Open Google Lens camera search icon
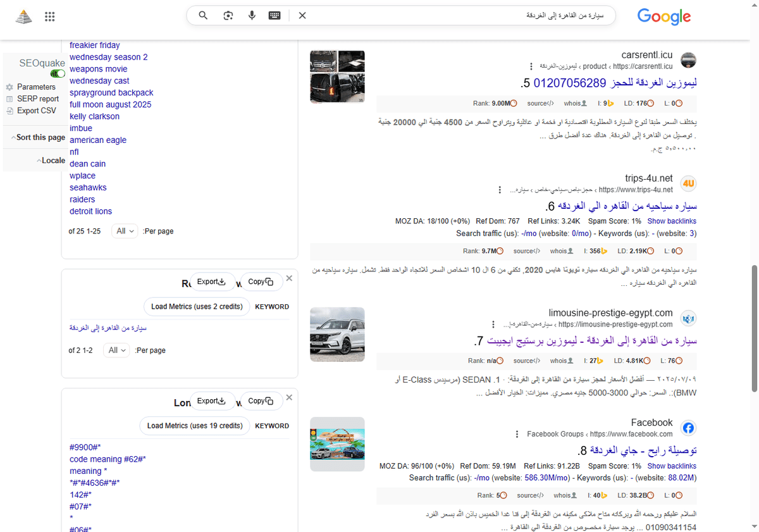 (228, 15)
